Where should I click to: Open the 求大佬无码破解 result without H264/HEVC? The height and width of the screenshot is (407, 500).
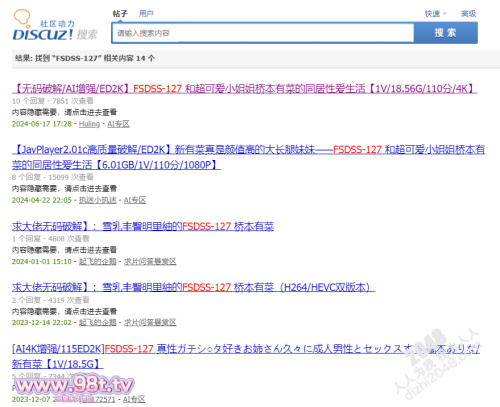(143, 227)
